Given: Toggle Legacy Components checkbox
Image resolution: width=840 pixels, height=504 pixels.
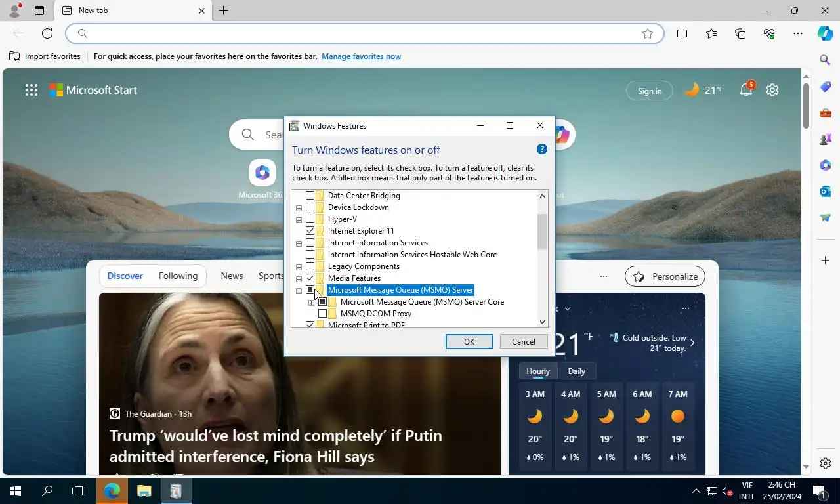Looking at the screenshot, I should tap(310, 266).
